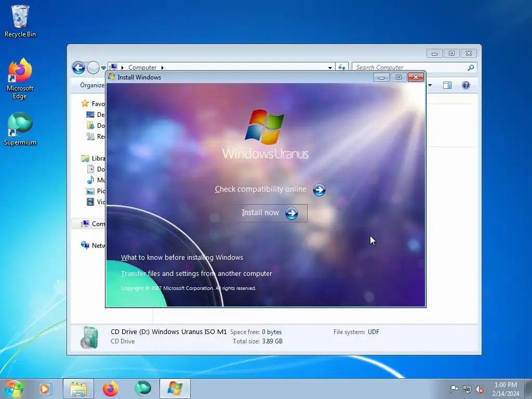Viewport: 532px width, 399px height.
Task: Open Supermium from the taskbar
Action: [143, 389]
